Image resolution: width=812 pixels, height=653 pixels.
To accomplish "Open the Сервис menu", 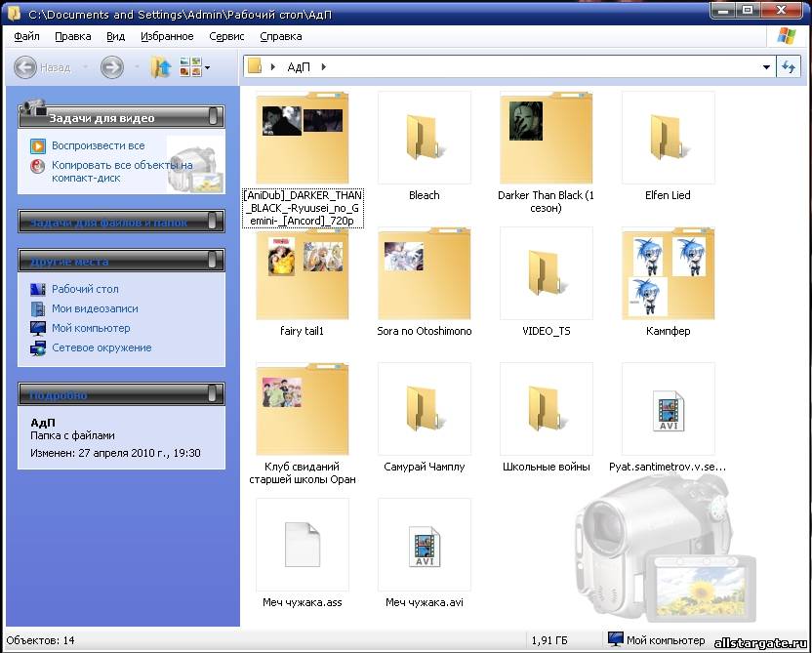I will coord(226,37).
